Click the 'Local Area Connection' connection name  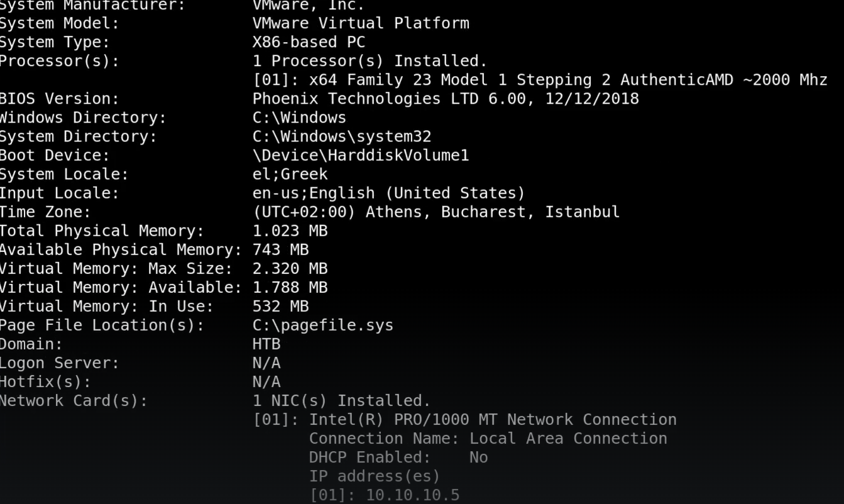click(x=568, y=439)
